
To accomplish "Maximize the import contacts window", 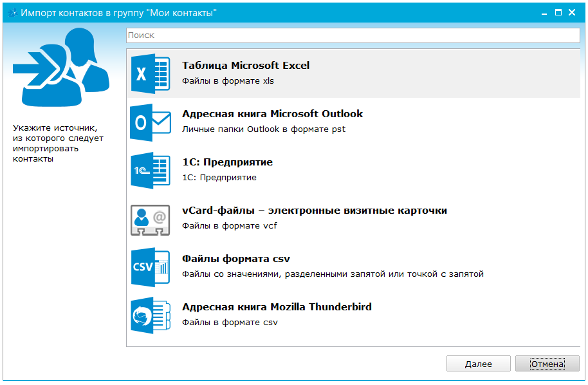I will coord(558,12).
